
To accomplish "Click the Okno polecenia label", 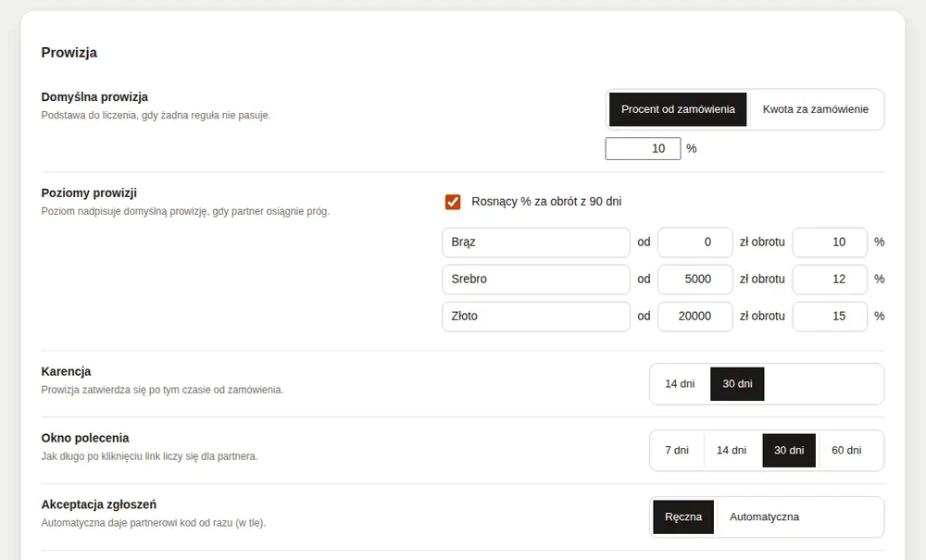I will tap(85, 439).
